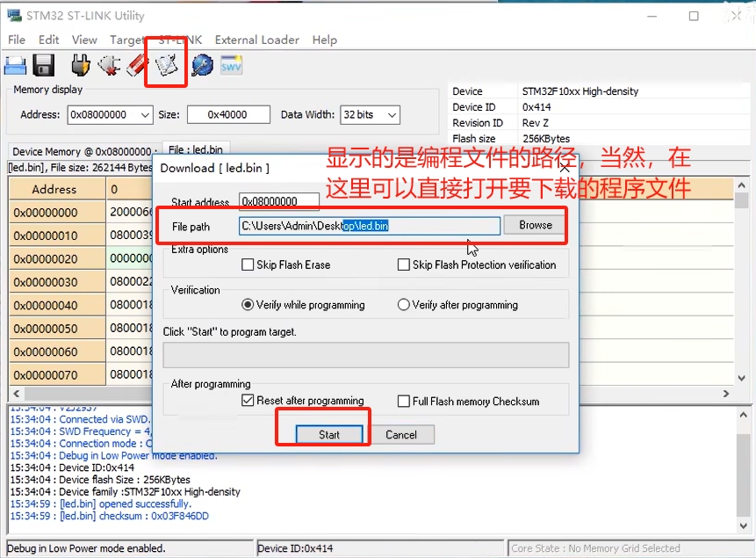Switch to File : led.bin tab

point(196,149)
